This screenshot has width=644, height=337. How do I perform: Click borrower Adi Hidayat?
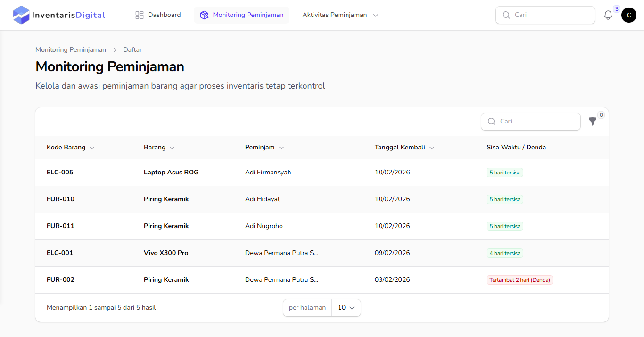tap(263, 199)
